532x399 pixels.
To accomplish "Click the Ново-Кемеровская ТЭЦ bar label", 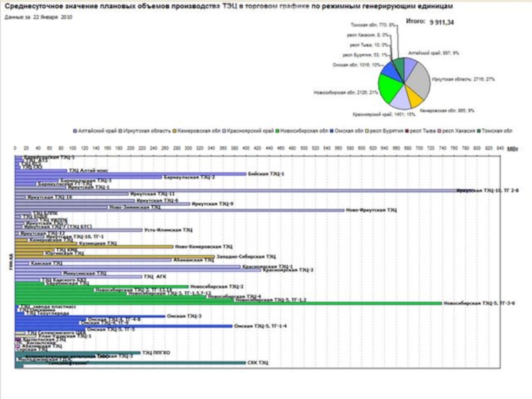I will pos(203,247).
